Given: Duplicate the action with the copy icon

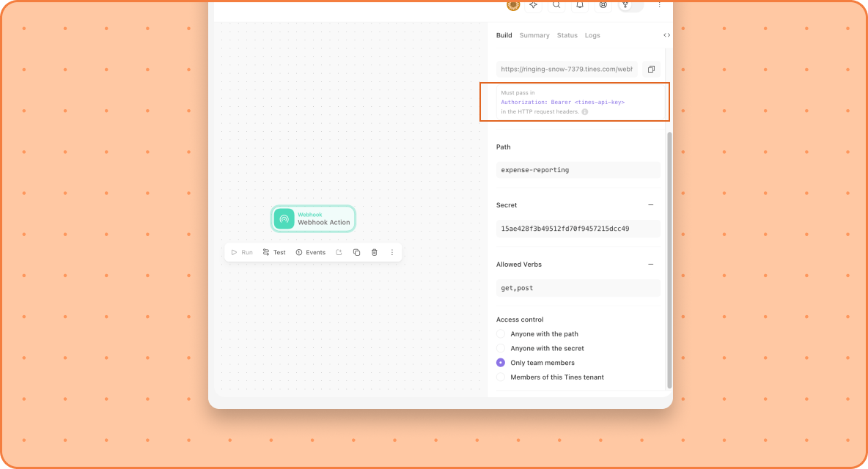Looking at the screenshot, I should tap(356, 252).
